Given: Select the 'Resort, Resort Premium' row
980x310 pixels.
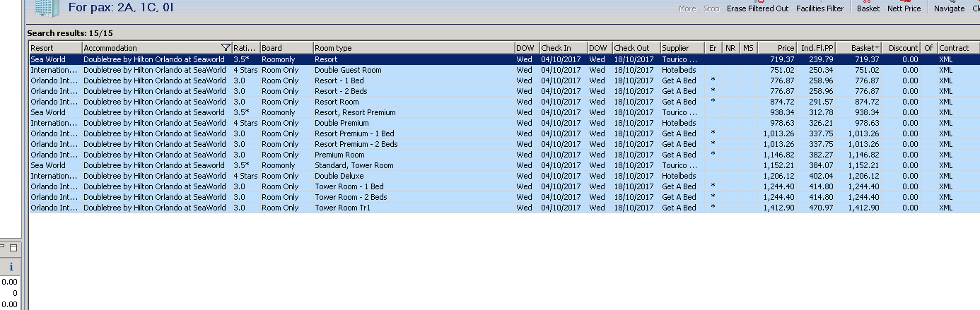Looking at the screenshot, I should tap(504, 112).
